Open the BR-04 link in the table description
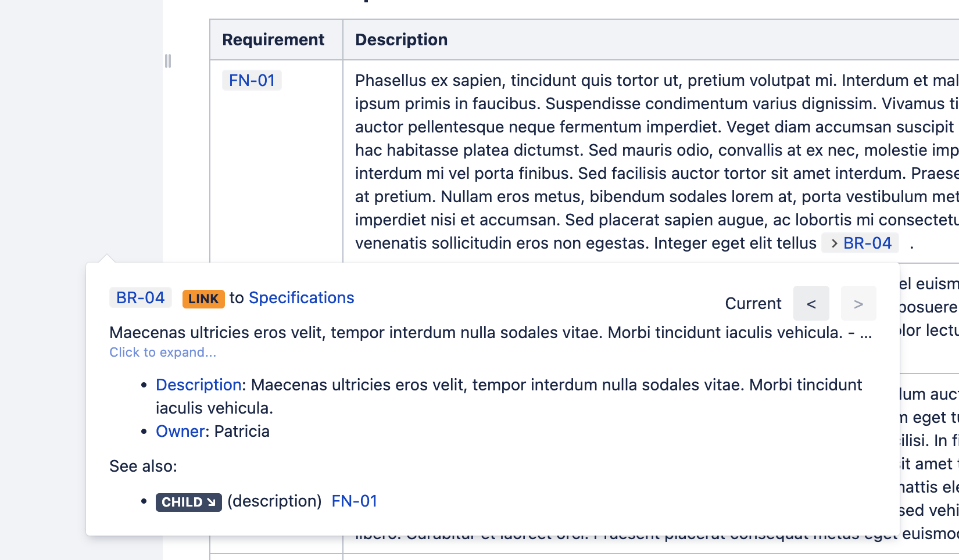Viewport: 959px width, 560px height. click(867, 243)
